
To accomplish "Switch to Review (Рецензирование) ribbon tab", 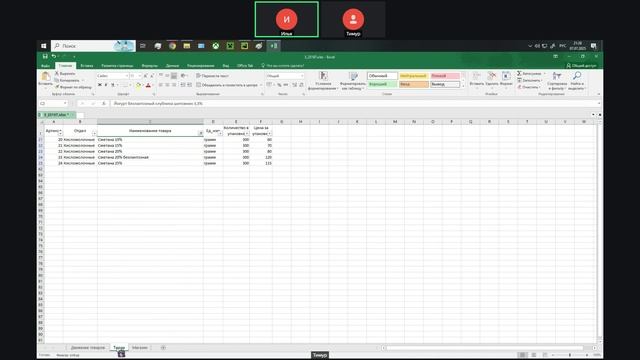I will click(x=200, y=65).
